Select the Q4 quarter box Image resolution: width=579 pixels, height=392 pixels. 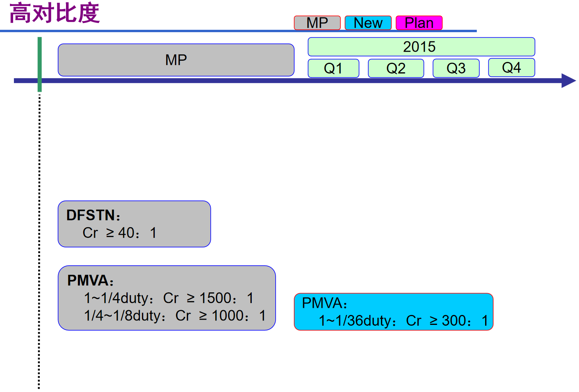pos(511,68)
